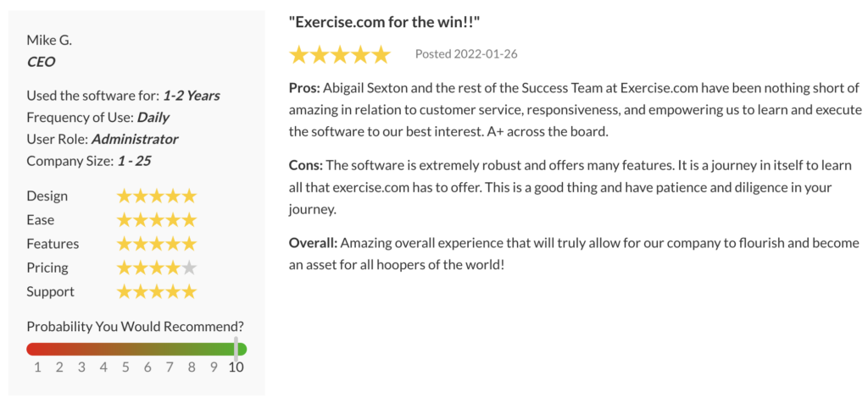Screen dimensions: 868x403
Task: Click number 5 on recommendation scale
Action: click(x=125, y=367)
